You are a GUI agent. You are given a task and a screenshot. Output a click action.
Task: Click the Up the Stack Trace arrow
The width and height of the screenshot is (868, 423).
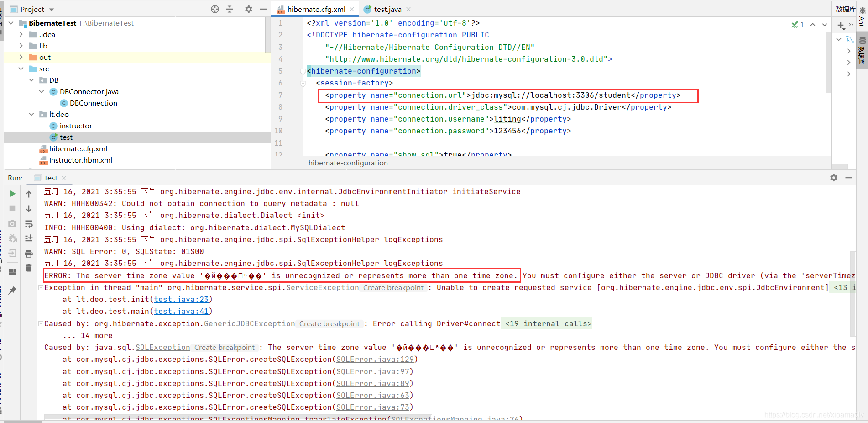[x=29, y=194]
